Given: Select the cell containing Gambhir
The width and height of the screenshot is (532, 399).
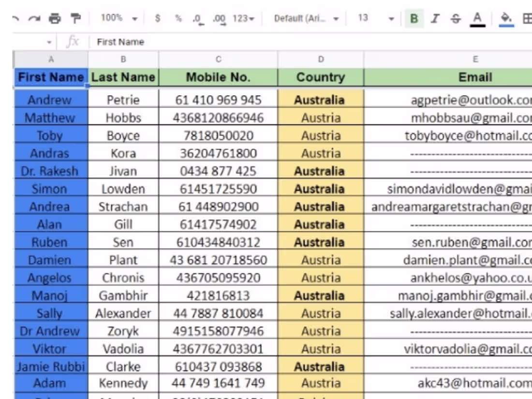Looking at the screenshot, I should coord(123,295).
